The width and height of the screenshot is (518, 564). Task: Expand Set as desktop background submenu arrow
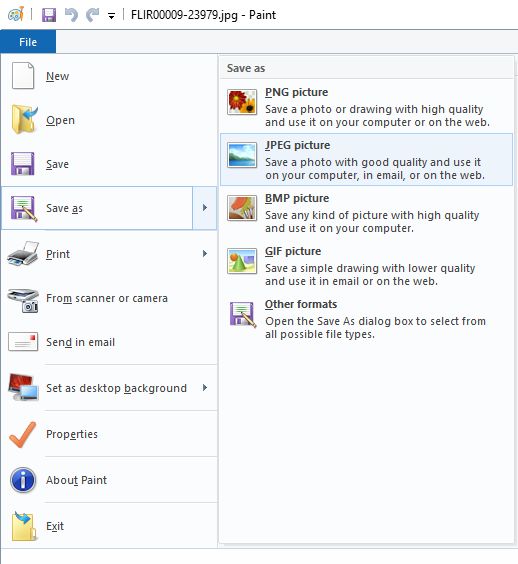(x=205, y=387)
